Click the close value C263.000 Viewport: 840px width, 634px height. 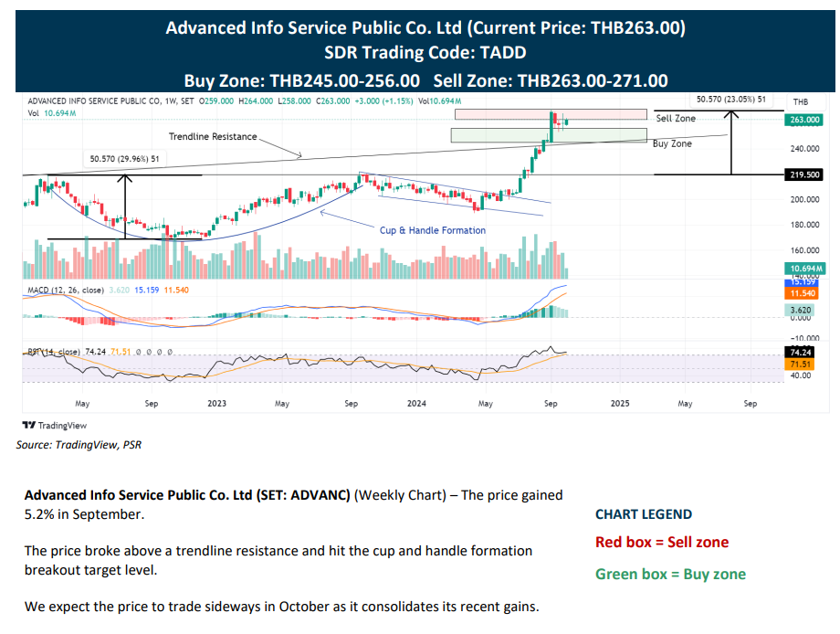(x=332, y=100)
